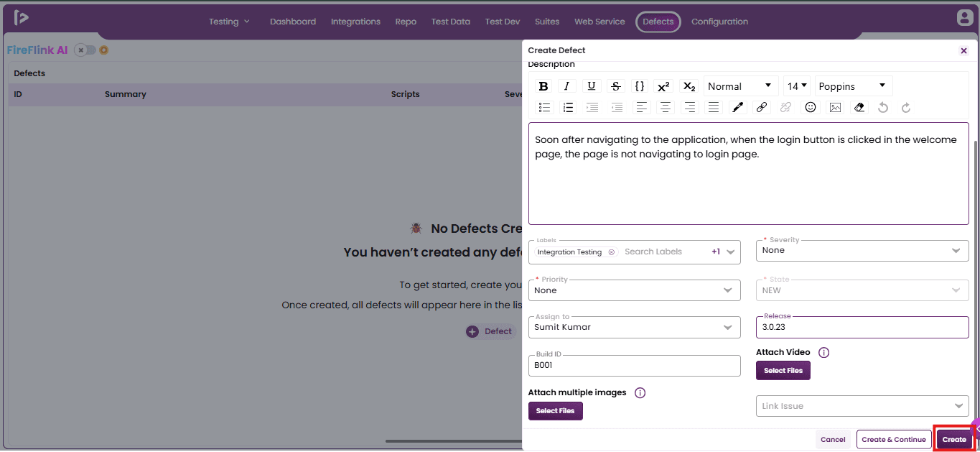Expand the Link Issue dropdown

(x=862, y=406)
